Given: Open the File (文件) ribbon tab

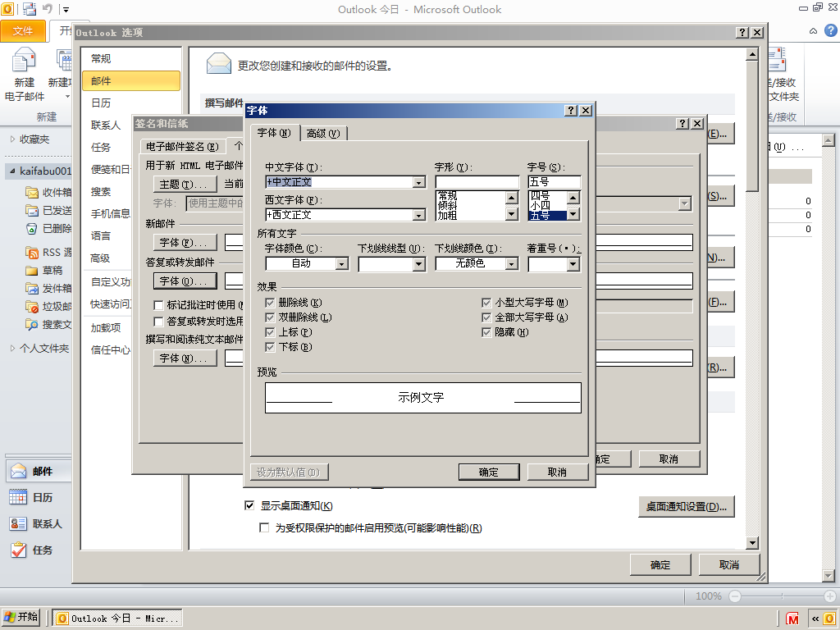Looking at the screenshot, I should [x=22, y=31].
